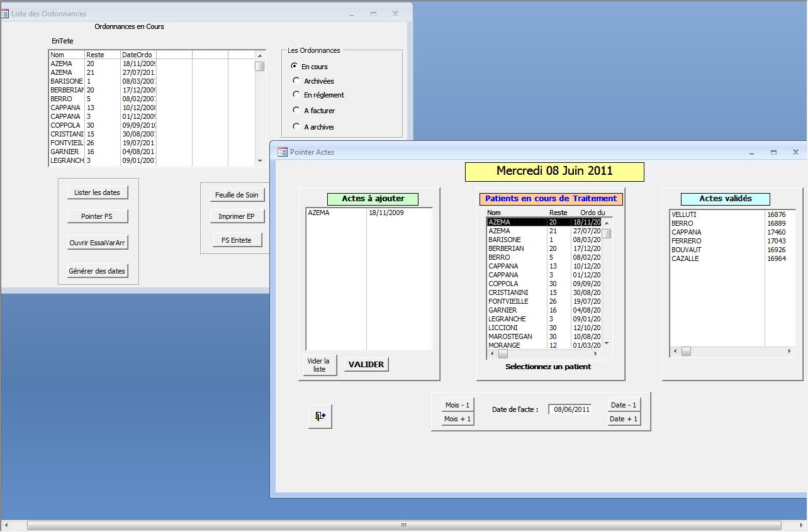Select BOUVAUT in Actes validés list
Screen dimensions: 808x532
coord(732,250)
